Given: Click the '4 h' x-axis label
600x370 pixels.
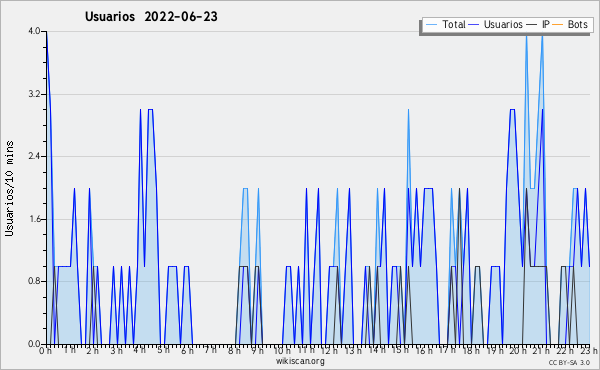Looking at the screenshot, I should point(139,350).
